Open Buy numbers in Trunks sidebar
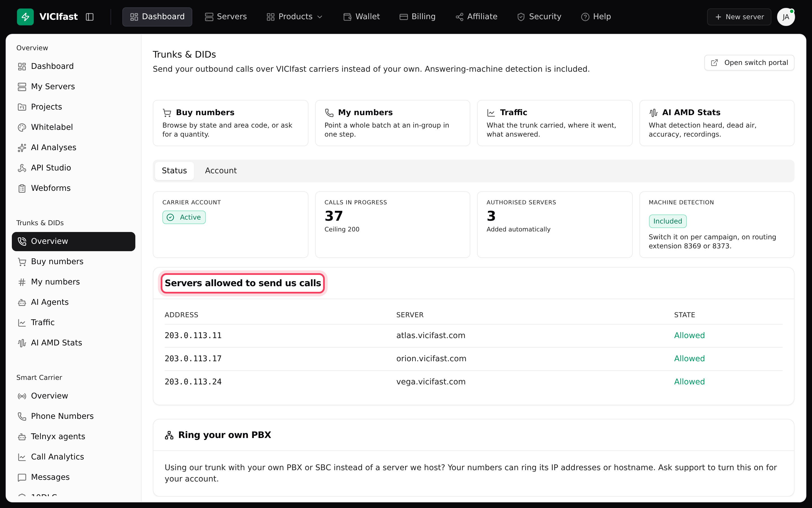 tap(74, 261)
